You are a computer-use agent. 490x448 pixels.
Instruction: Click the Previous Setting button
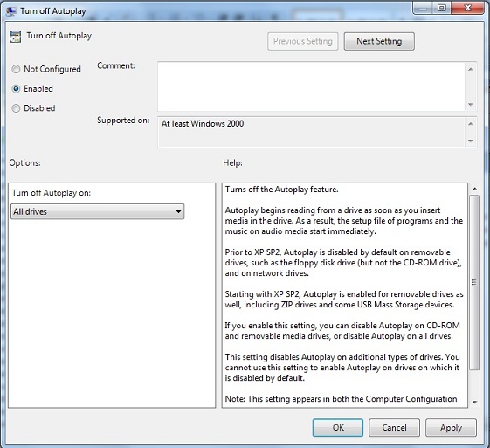point(302,41)
